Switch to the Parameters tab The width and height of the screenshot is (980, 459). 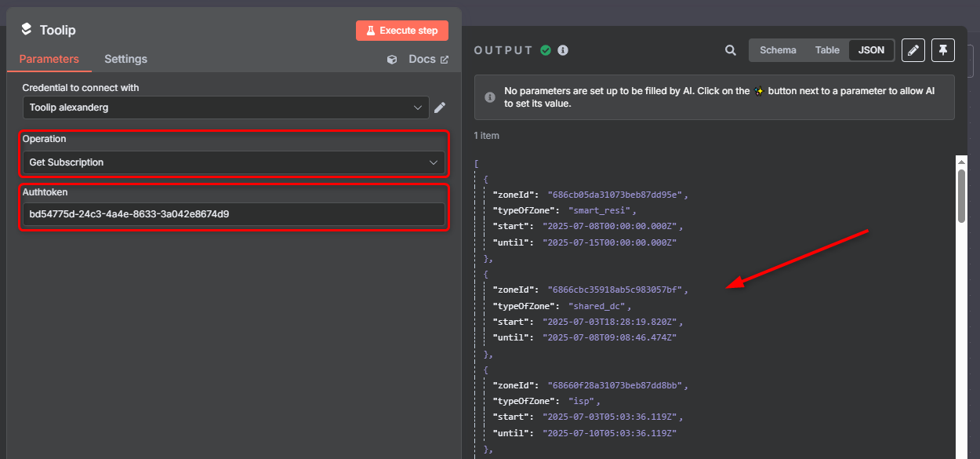pos(49,59)
